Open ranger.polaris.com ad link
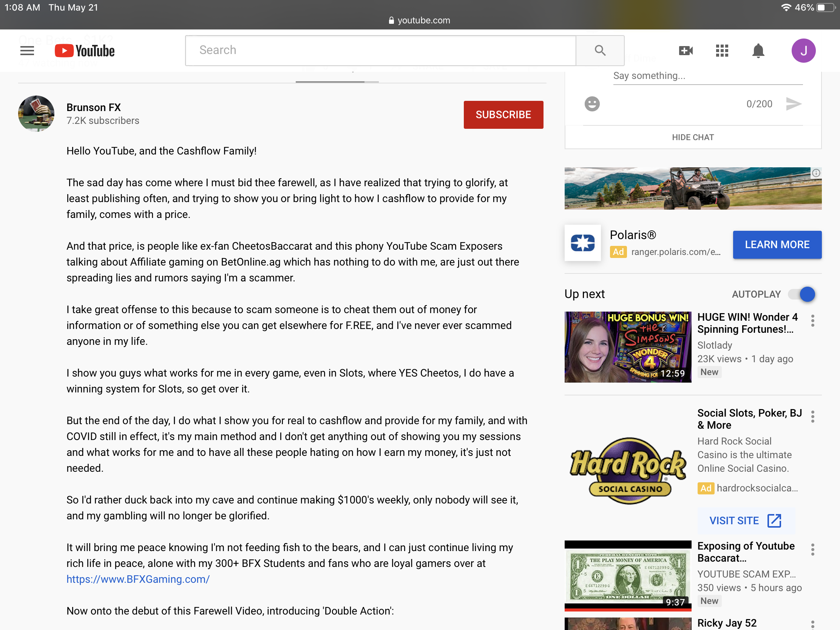Image resolution: width=840 pixels, height=630 pixels. coord(676,252)
